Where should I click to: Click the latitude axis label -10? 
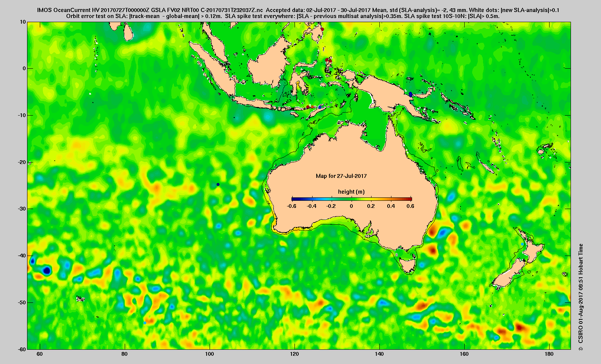tap(22, 115)
